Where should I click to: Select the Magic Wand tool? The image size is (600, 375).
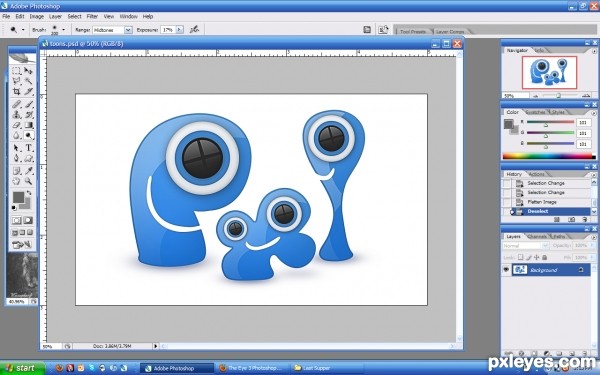pos(28,81)
